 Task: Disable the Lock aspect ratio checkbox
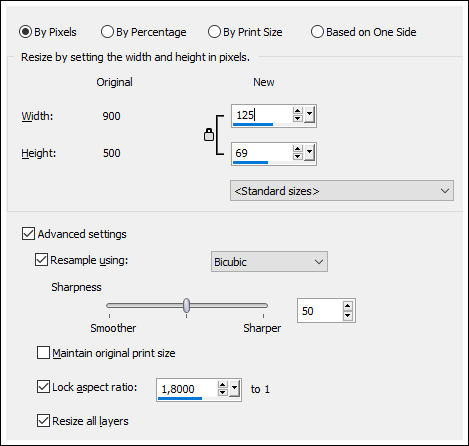[43, 387]
